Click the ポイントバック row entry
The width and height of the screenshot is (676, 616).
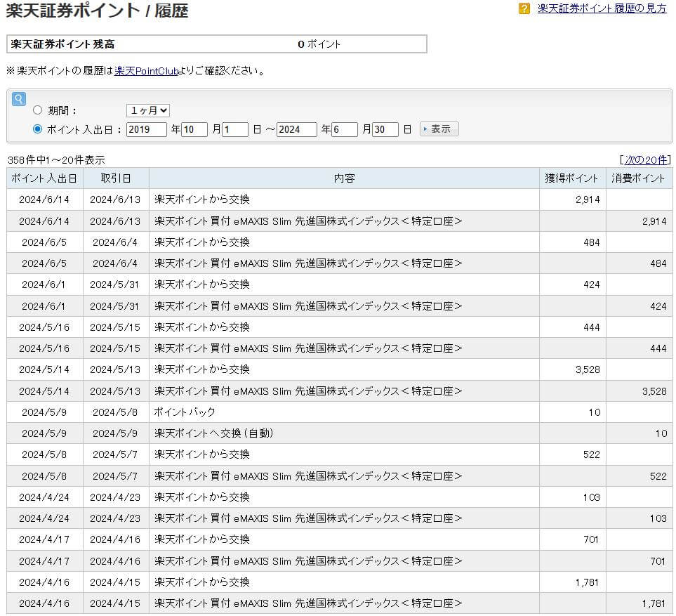(185, 412)
